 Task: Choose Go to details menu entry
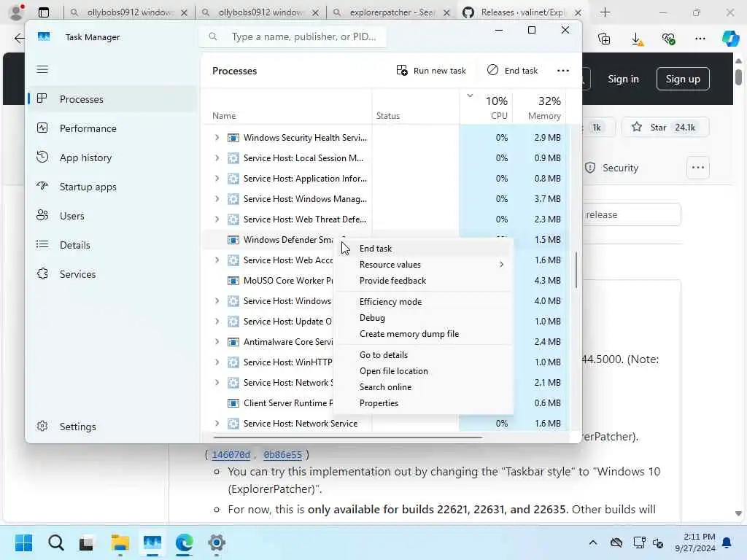pos(424,355)
